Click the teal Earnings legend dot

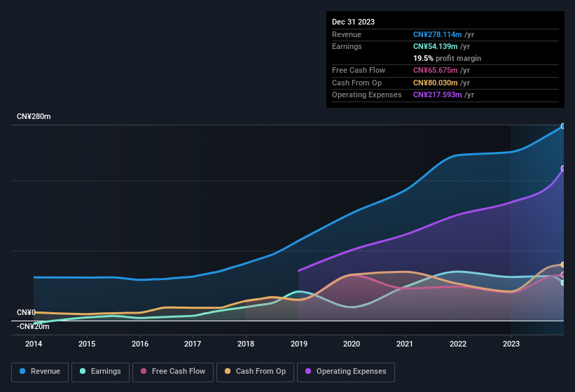coord(83,372)
